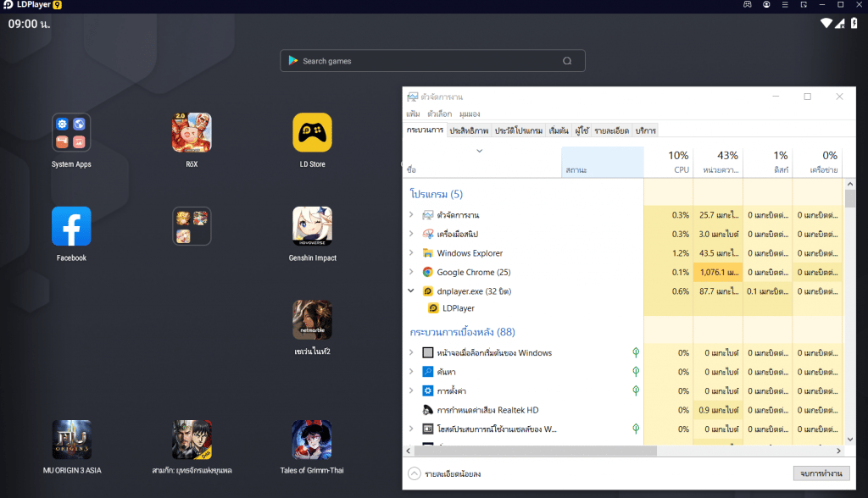Click the Windows Explorer process icon
Image resolution: width=868 pixels, height=498 pixels.
coord(427,253)
